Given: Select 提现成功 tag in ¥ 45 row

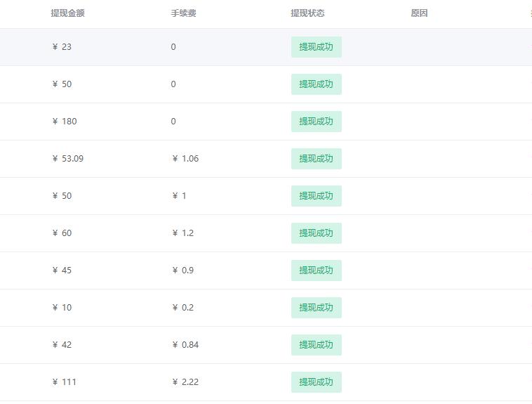Looking at the screenshot, I should pos(317,271).
